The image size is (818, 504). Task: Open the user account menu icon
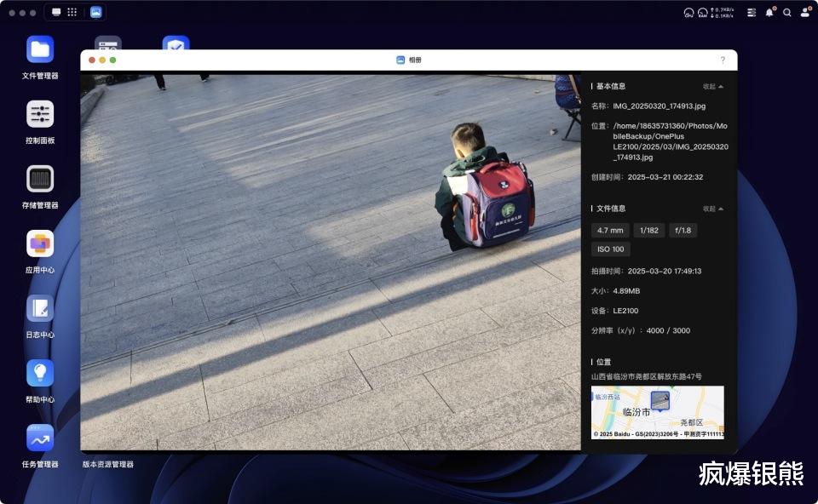pos(806,12)
